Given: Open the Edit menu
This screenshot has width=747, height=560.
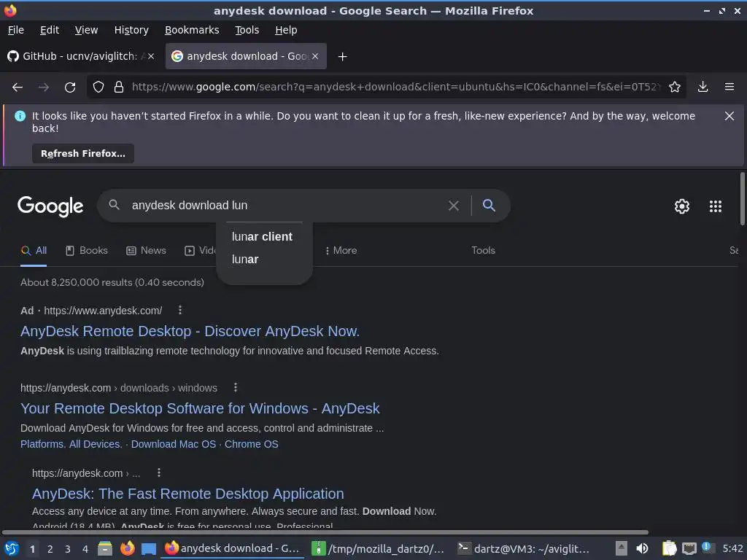Looking at the screenshot, I should click(x=50, y=30).
